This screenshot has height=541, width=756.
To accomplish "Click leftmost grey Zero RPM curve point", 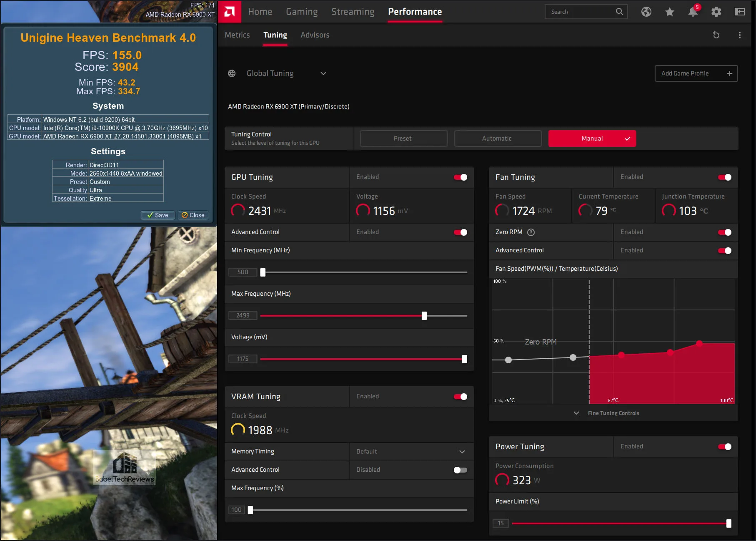I will [508, 360].
